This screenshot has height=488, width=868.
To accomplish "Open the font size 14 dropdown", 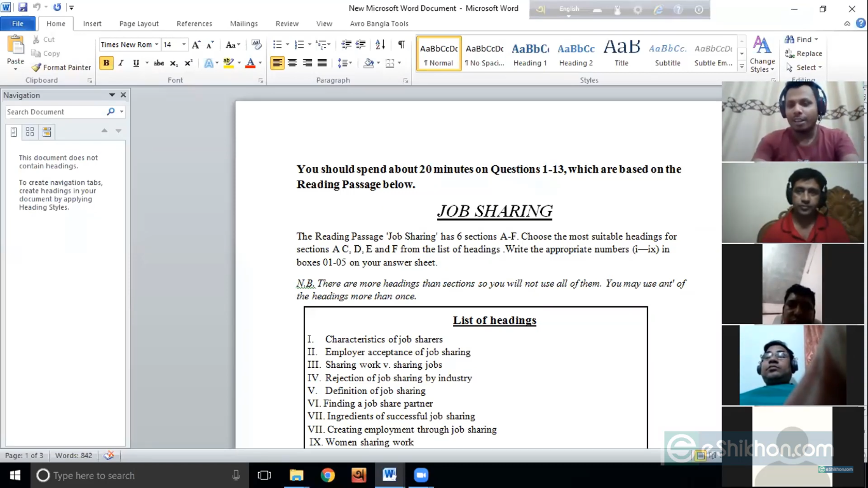I will (184, 44).
